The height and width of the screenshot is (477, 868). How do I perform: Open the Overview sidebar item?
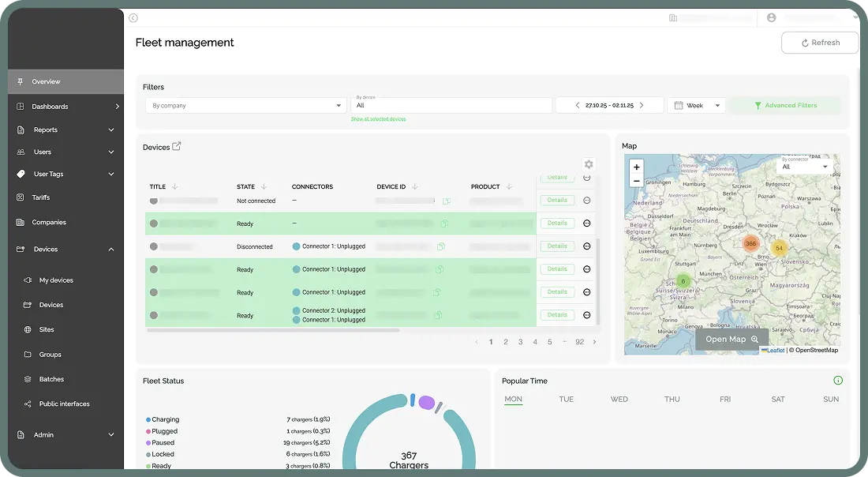(x=65, y=81)
